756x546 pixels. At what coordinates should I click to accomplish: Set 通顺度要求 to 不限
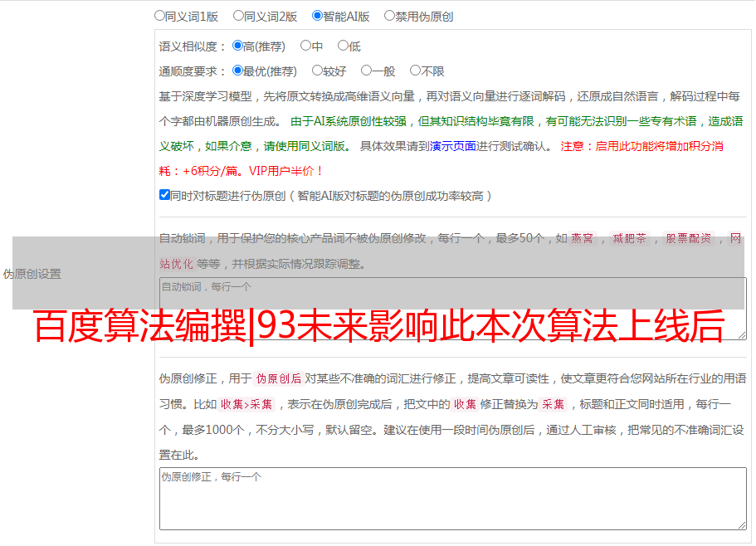(415, 71)
